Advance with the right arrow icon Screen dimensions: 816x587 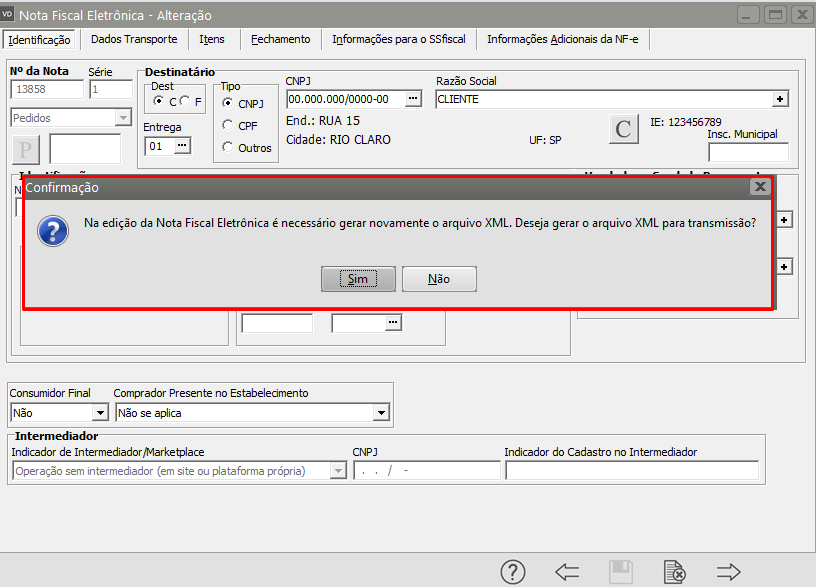(x=728, y=572)
